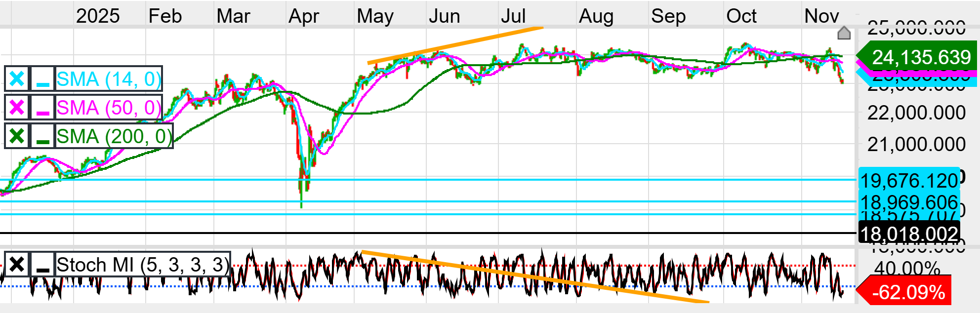Click the Stoch MI (5, 3, 3, 3) label
The image size is (980, 313).
tap(143, 265)
